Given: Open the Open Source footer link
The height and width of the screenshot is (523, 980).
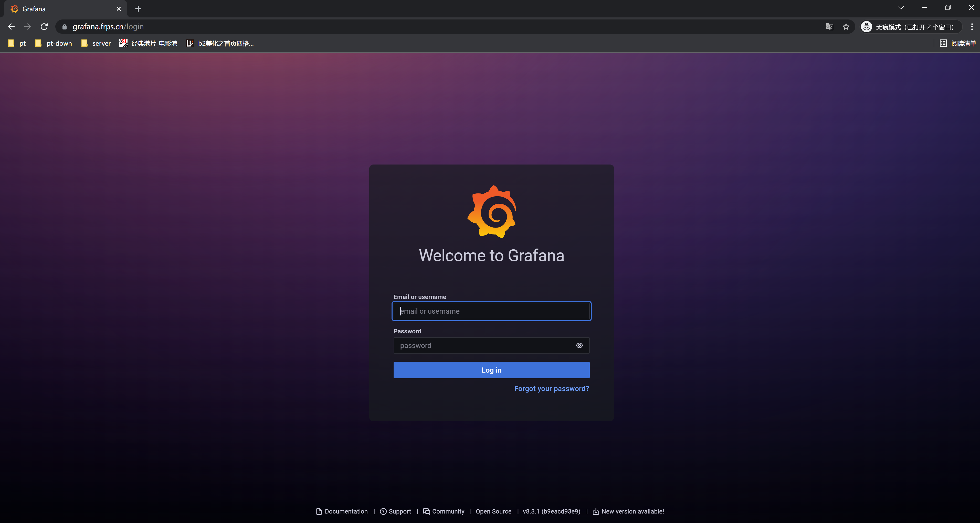Looking at the screenshot, I should 493,511.
